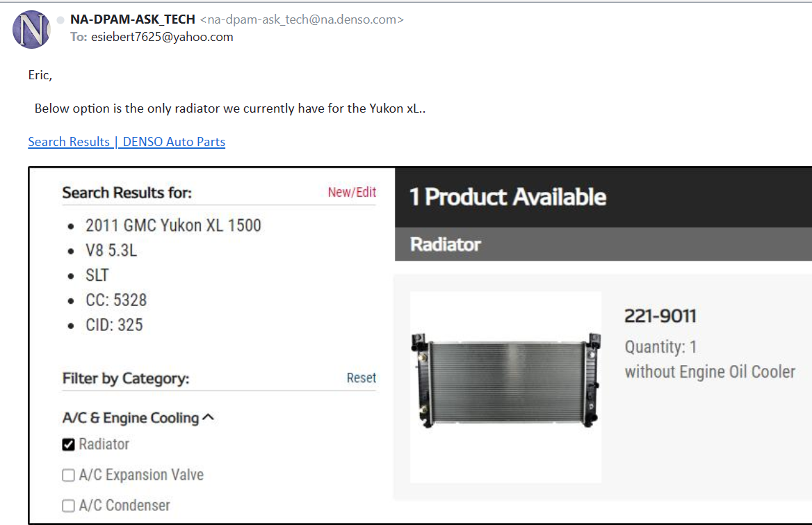Click the Search Results for heading

pos(127,193)
